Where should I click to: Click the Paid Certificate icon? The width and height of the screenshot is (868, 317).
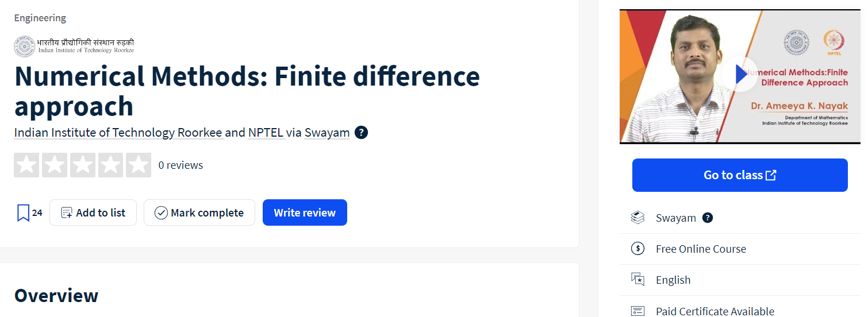[637, 311]
